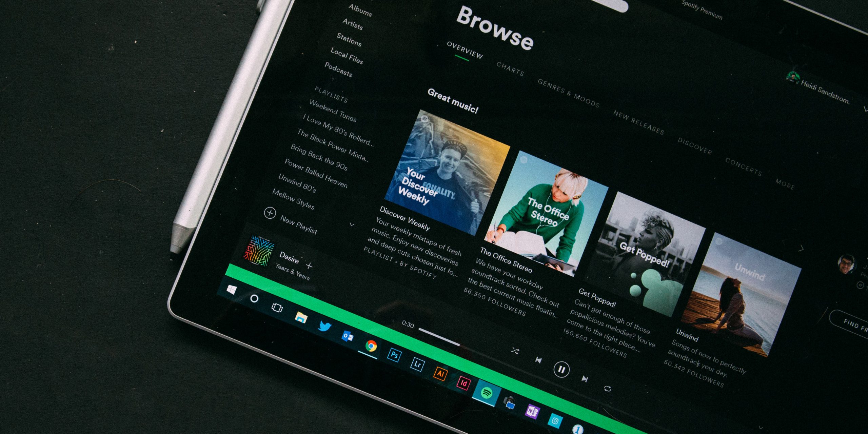This screenshot has width=868, height=434.
Task: Skip to the next track
Action: 585,379
